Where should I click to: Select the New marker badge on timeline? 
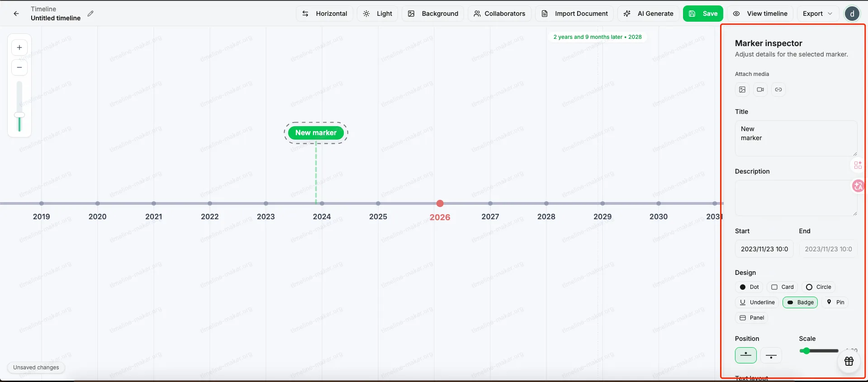pyautogui.click(x=316, y=133)
